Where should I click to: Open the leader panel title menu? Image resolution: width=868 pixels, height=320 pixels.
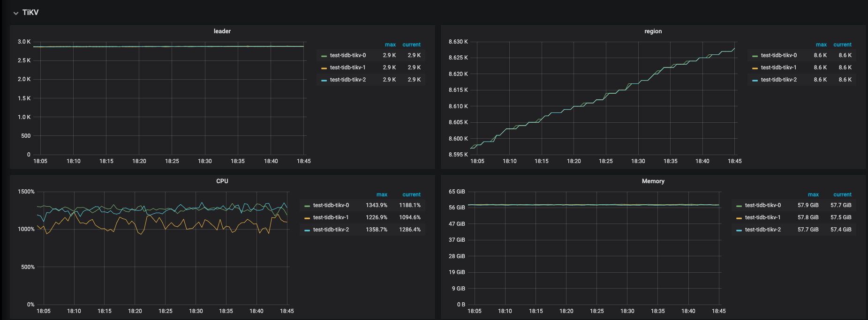(222, 31)
